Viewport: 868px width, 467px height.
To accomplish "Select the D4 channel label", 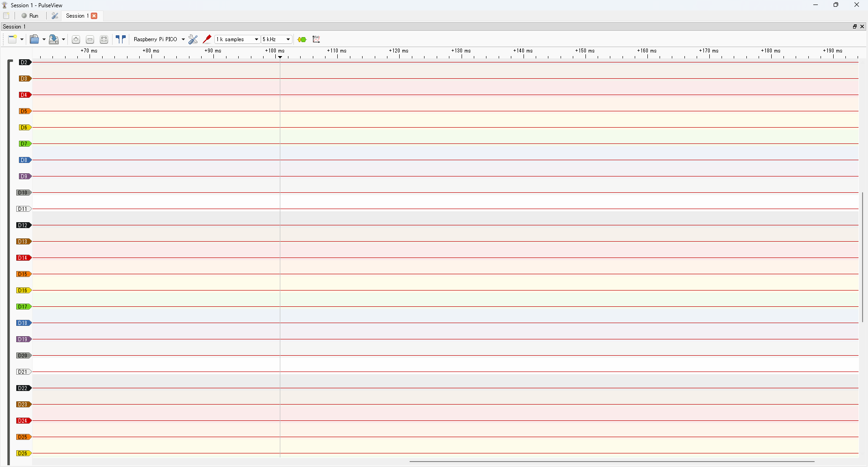I will pyautogui.click(x=25, y=95).
